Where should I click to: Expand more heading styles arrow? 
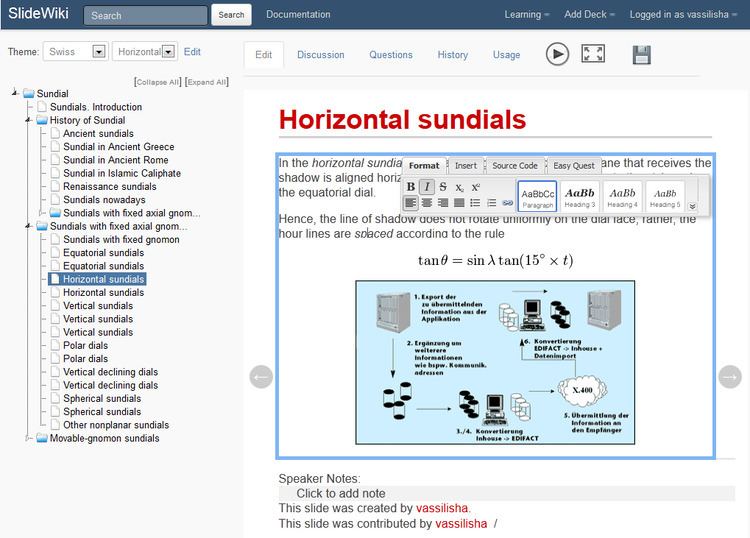pos(692,206)
